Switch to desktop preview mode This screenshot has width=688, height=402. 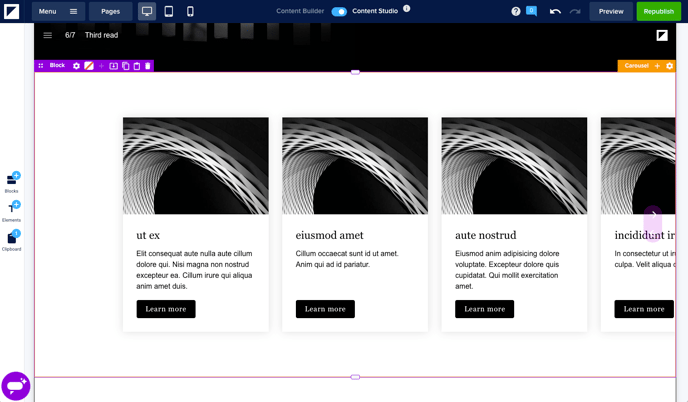point(147,11)
